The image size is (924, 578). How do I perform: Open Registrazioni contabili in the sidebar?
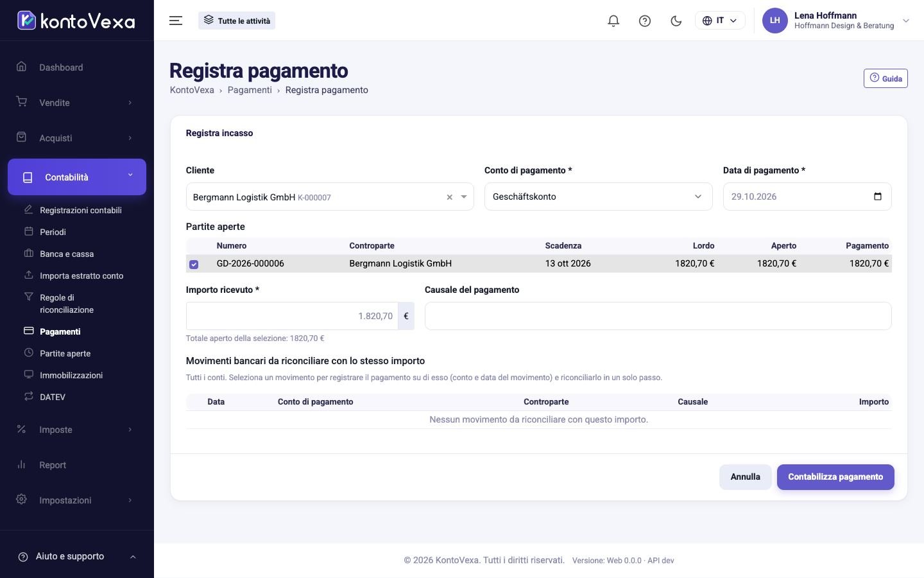[x=81, y=210]
